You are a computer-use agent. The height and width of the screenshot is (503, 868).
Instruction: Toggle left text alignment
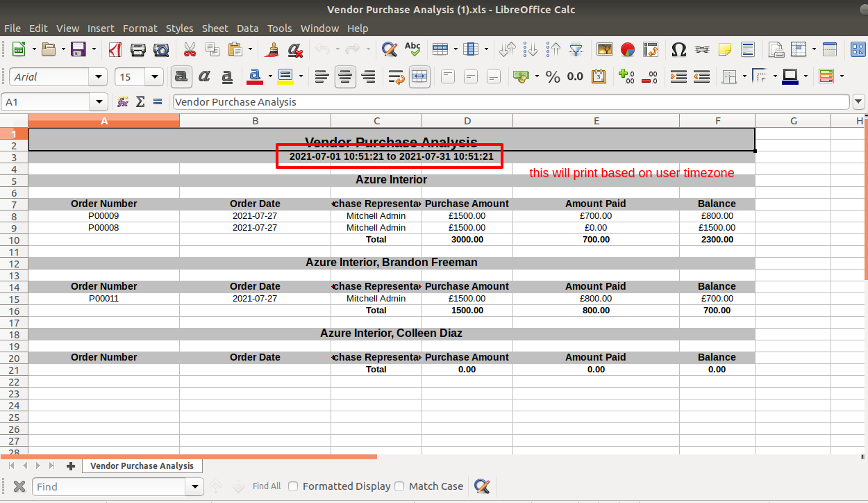pos(322,76)
